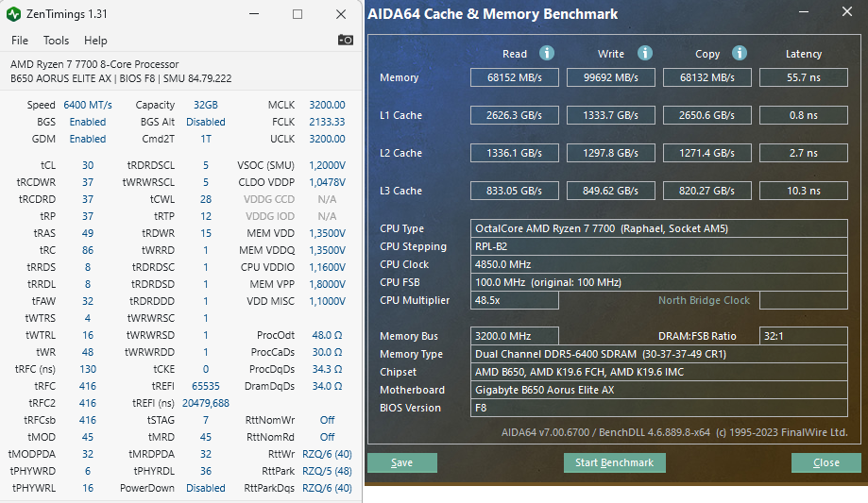
Task: Click the ZenTimings screenshot camera icon
Action: point(346,40)
